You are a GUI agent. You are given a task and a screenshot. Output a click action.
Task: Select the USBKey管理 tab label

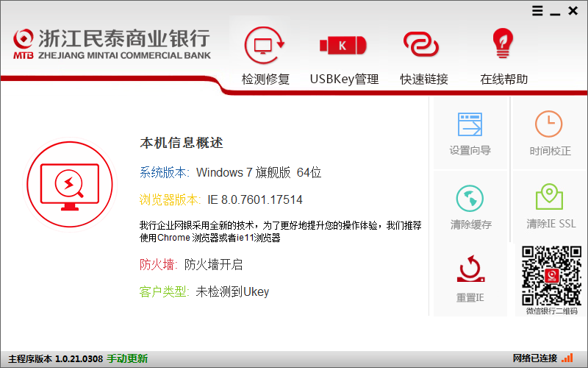coord(344,79)
